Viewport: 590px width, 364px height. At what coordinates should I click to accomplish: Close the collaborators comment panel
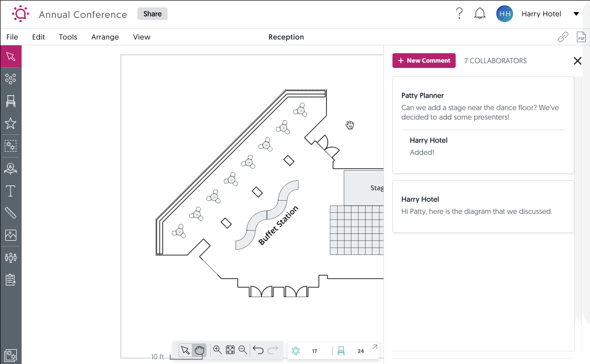click(577, 61)
